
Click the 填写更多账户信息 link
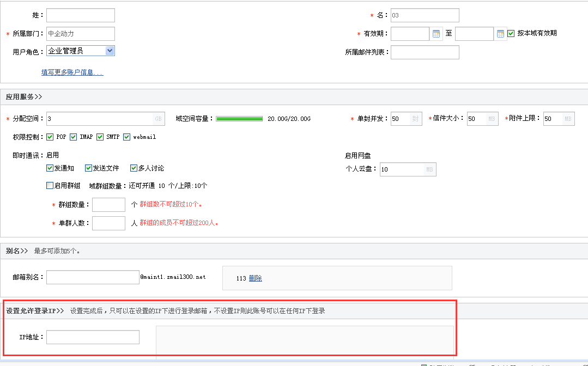pyautogui.click(x=72, y=72)
